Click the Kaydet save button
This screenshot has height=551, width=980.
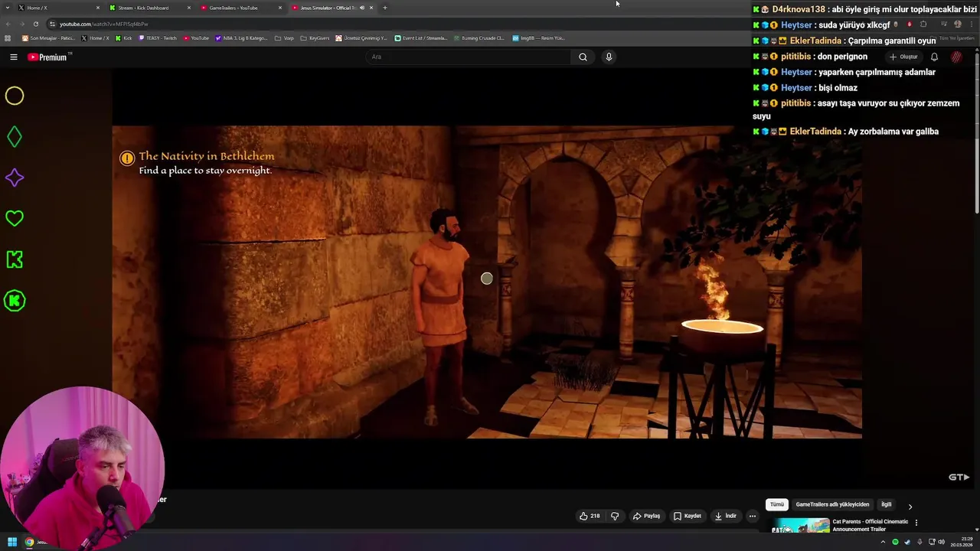(687, 516)
